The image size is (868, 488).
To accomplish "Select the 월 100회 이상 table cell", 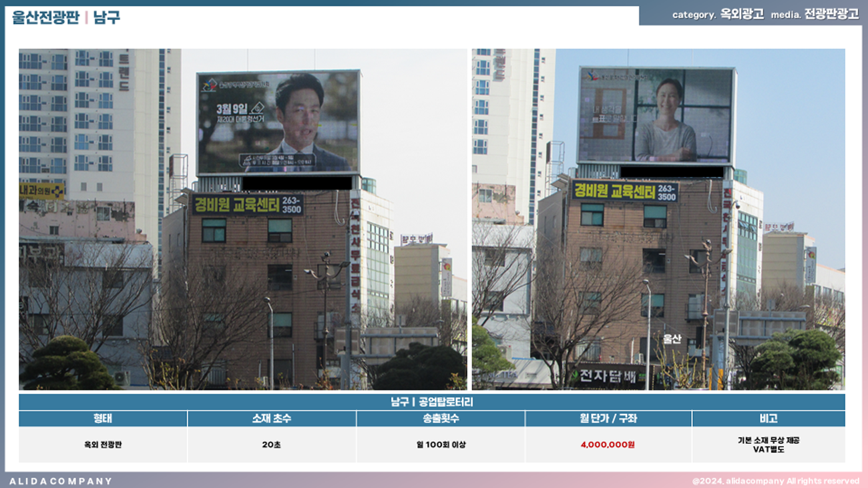I will tap(441, 445).
